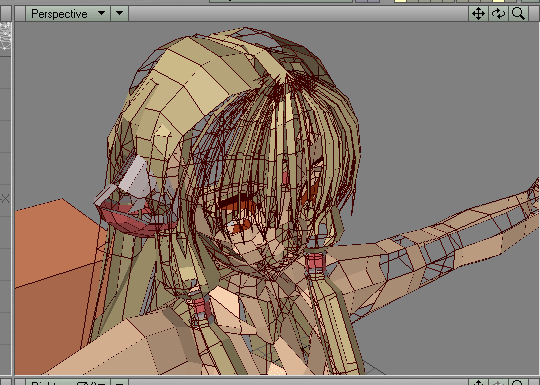Select the viewport zoom magnifier icon
The image size is (540, 385).
(518, 14)
